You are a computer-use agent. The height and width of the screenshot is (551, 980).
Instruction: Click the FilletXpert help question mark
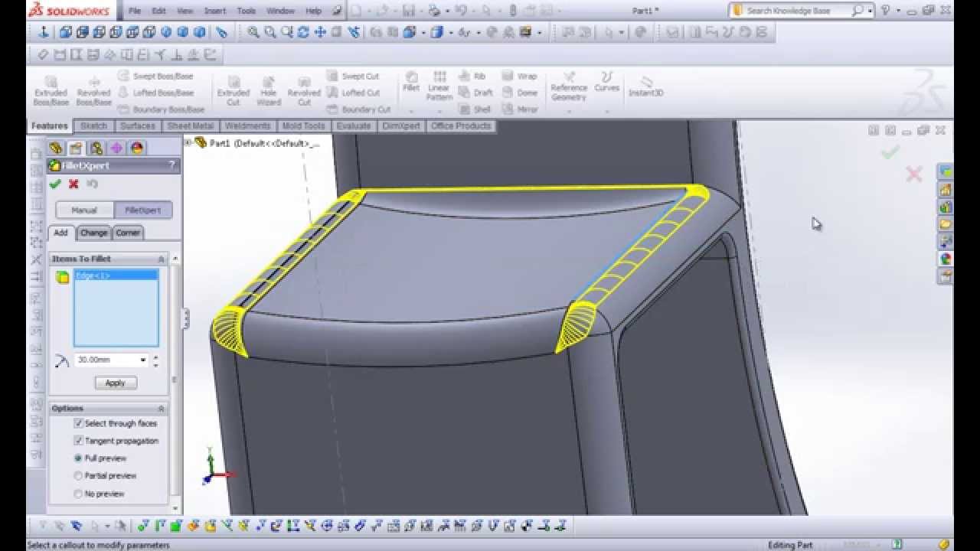pos(171,165)
